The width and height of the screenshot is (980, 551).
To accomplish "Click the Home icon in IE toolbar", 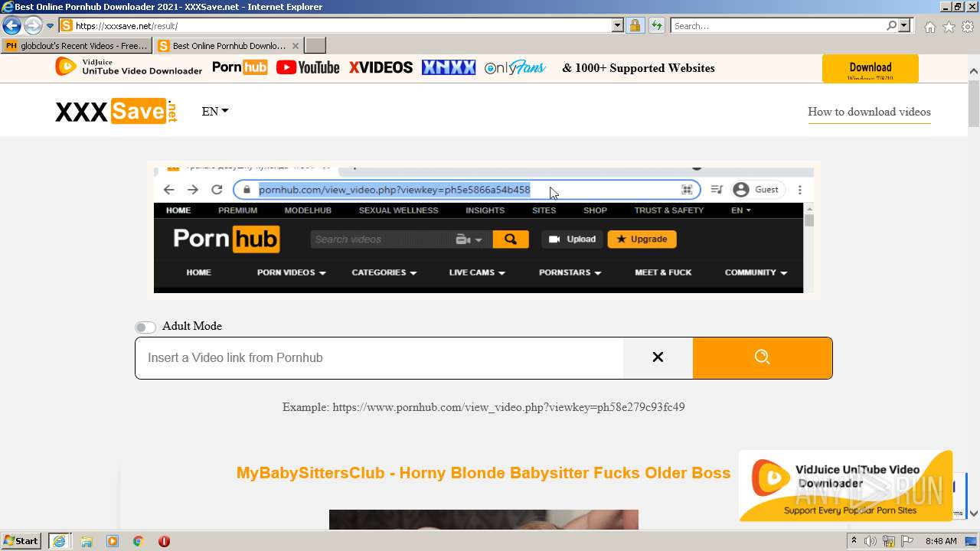I will 929,27.
